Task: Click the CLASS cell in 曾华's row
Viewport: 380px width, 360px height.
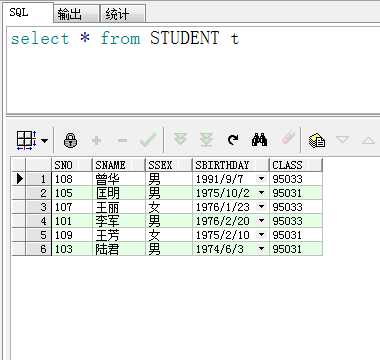Action: [296, 179]
